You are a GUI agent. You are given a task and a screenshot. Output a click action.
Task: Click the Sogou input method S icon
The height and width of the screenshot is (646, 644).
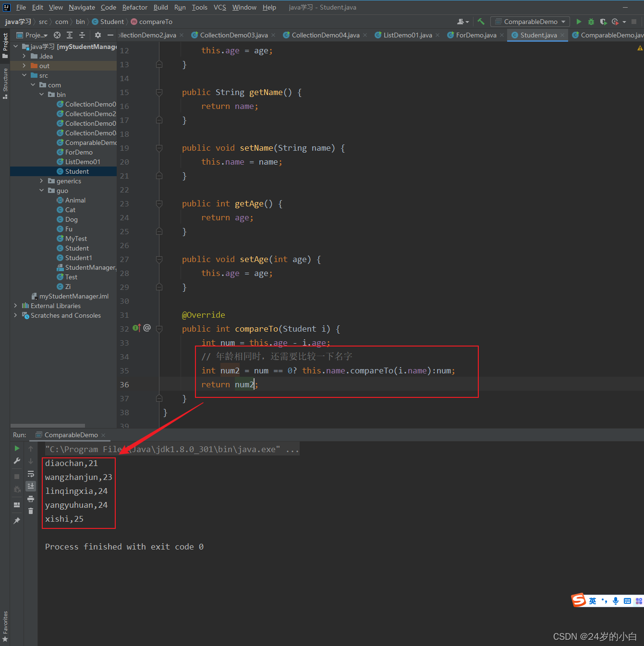pyautogui.click(x=579, y=600)
